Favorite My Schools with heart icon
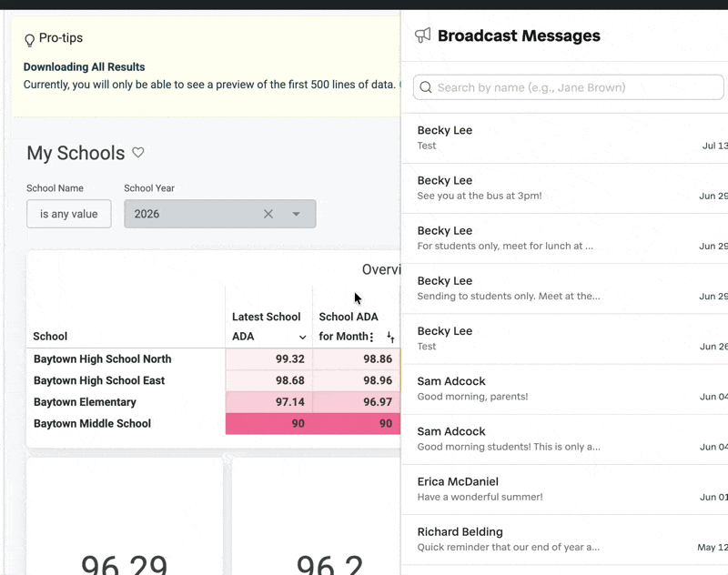728x575 pixels. [138, 152]
